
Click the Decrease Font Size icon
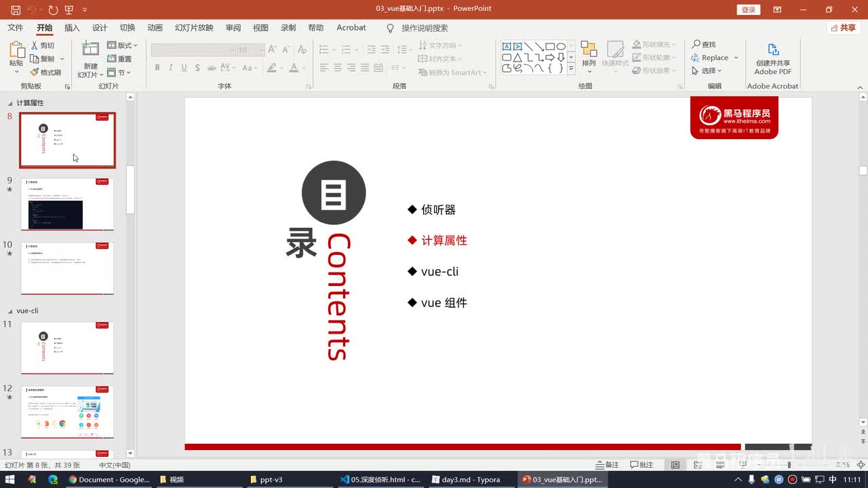click(285, 49)
